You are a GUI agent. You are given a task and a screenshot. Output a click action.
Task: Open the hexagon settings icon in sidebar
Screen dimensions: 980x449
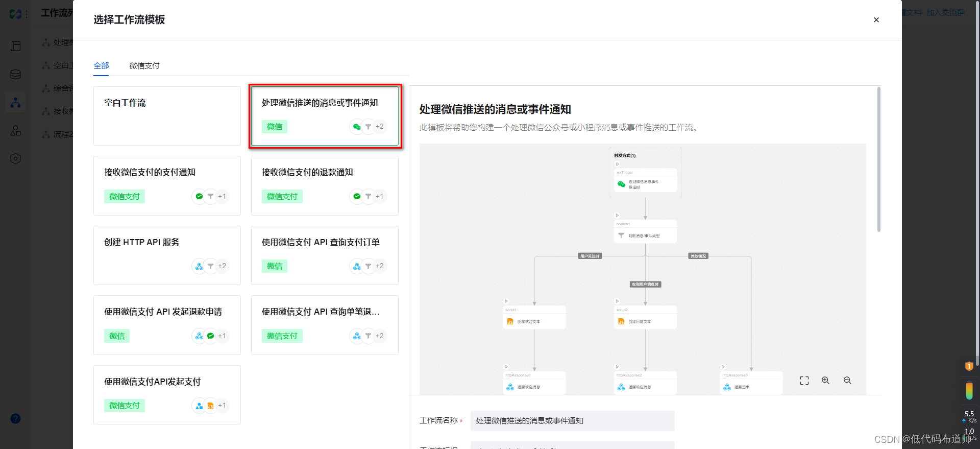click(16, 159)
